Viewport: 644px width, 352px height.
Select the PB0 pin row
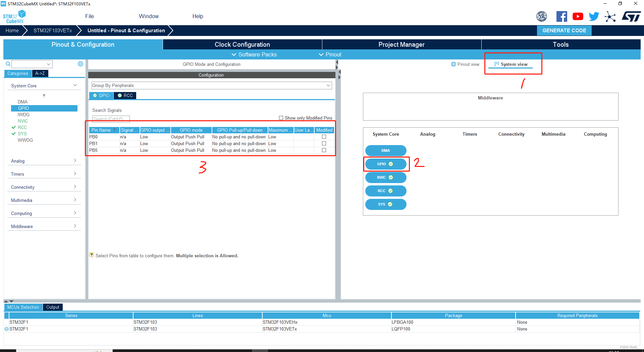tap(211, 137)
